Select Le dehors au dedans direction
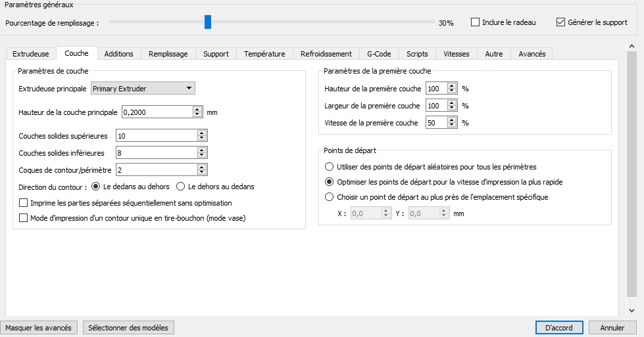Image resolution: width=644 pixels, height=337 pixels. point(182,187)
